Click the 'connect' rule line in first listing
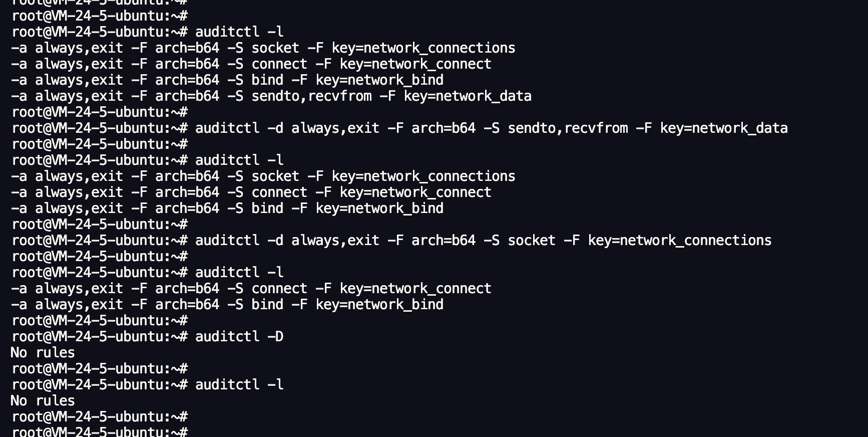This screenshot has width=868, height=437. tap(251, 64)
